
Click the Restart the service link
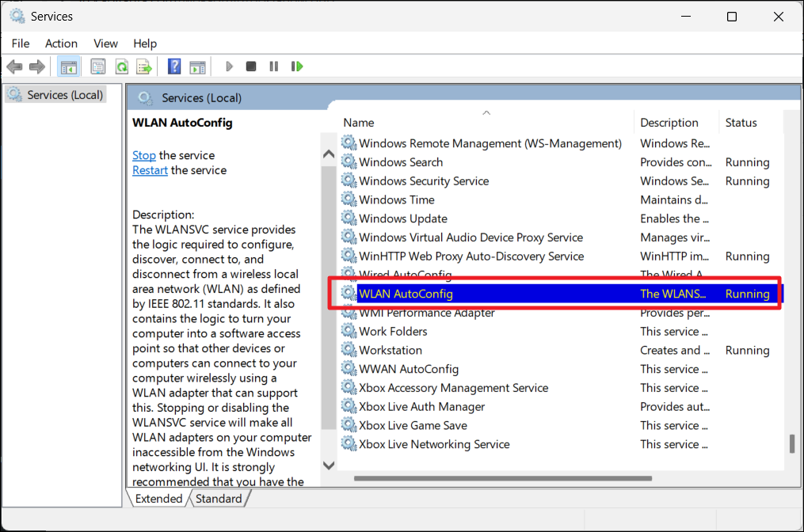click(150, 170)
